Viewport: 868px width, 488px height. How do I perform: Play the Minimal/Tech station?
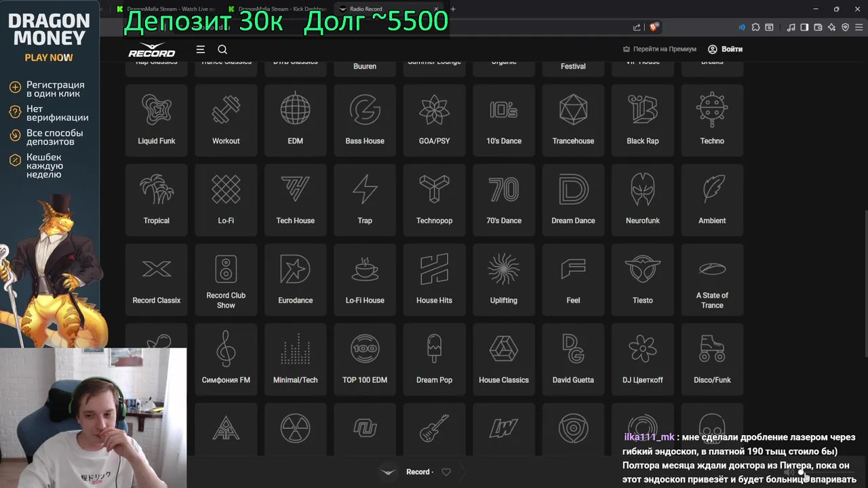pos(296,359)
